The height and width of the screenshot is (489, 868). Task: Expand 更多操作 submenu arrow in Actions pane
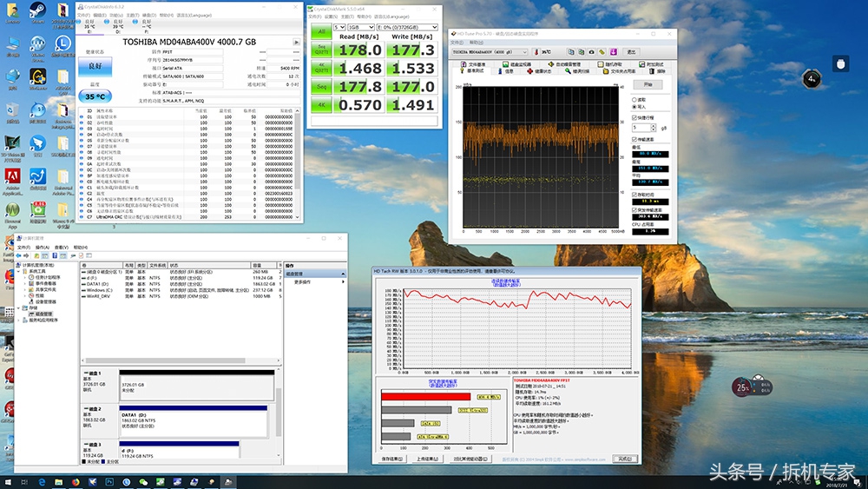(x=343, y=282)
